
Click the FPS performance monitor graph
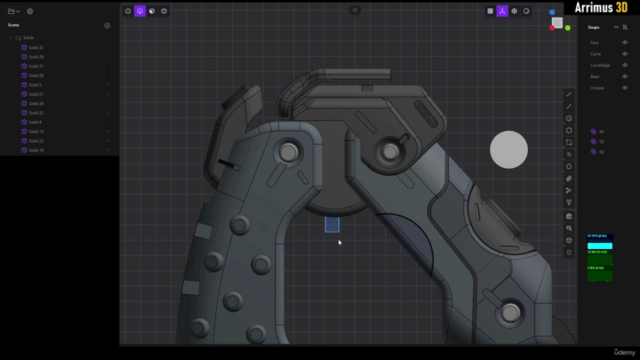coord(600,242)
